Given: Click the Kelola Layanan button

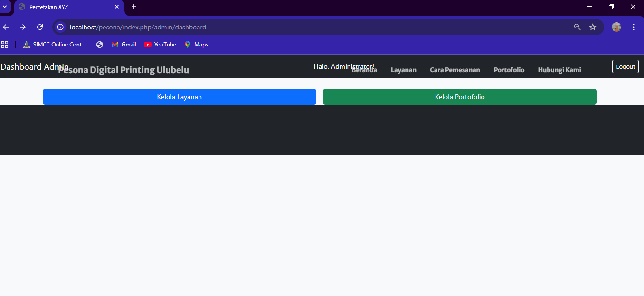Looking at the screenshot, I should pyautogui.click(x=179, y=97).
